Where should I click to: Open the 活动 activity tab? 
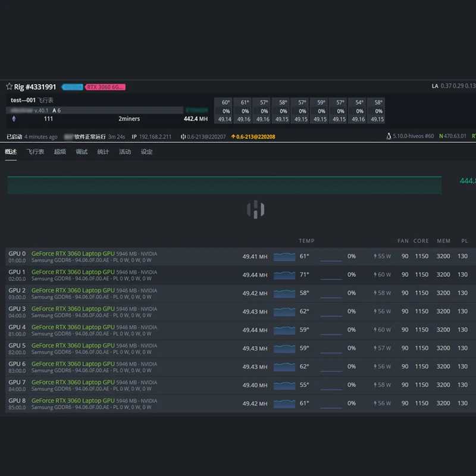click(x=125, y=152)
